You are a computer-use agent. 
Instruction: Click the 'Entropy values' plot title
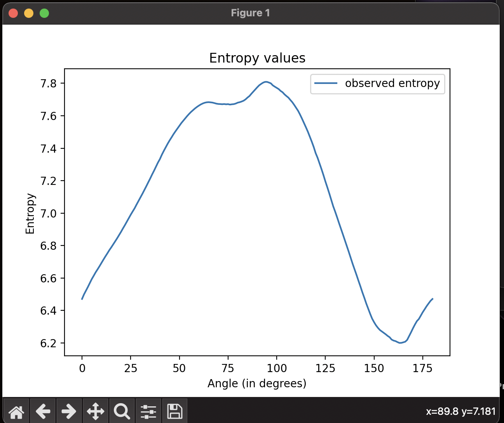pyautogui.click(x=257, y=58)
